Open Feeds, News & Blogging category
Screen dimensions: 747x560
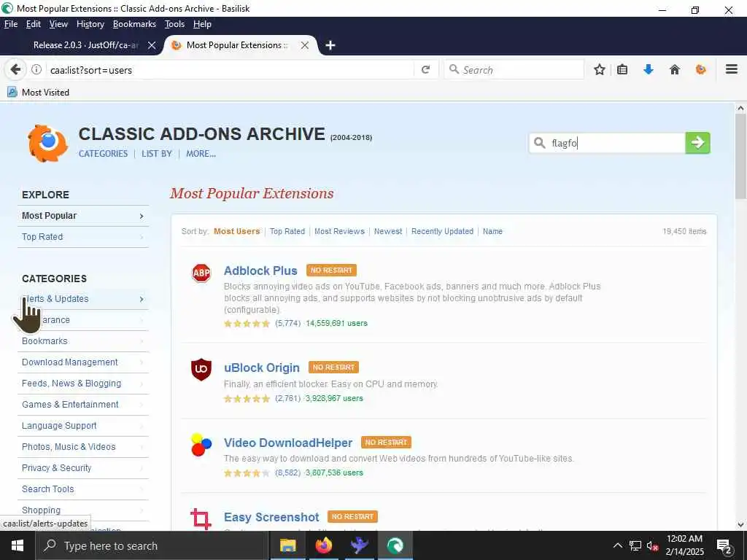coord(83,384)
